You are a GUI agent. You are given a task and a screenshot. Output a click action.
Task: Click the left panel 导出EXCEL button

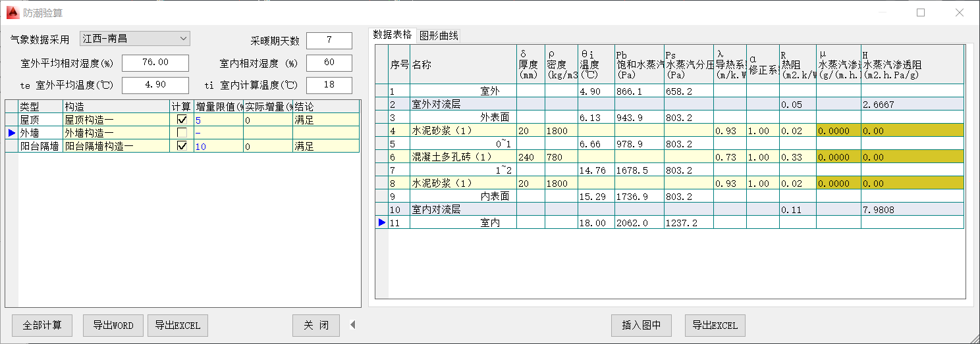pyautogui.click(x=178, y=325)
